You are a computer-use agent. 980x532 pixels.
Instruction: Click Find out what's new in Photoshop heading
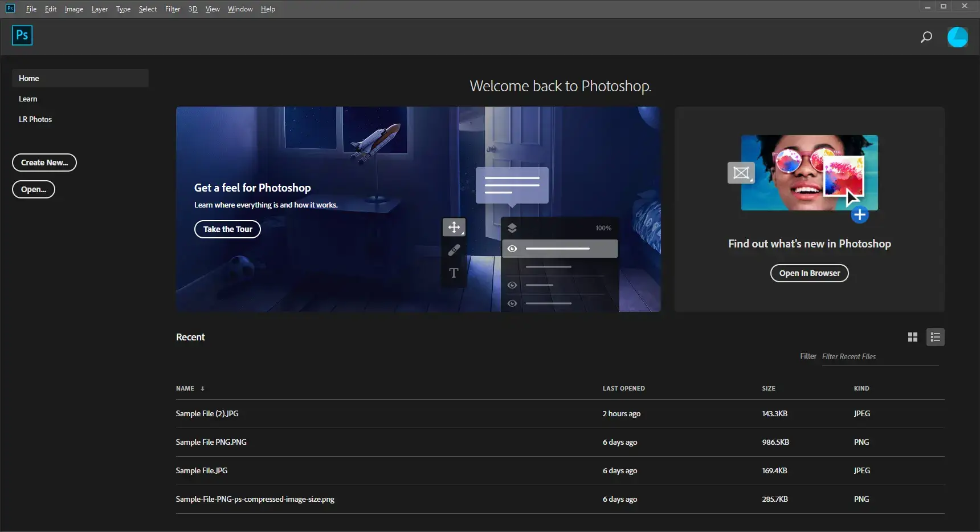click(x=810, y=243)
